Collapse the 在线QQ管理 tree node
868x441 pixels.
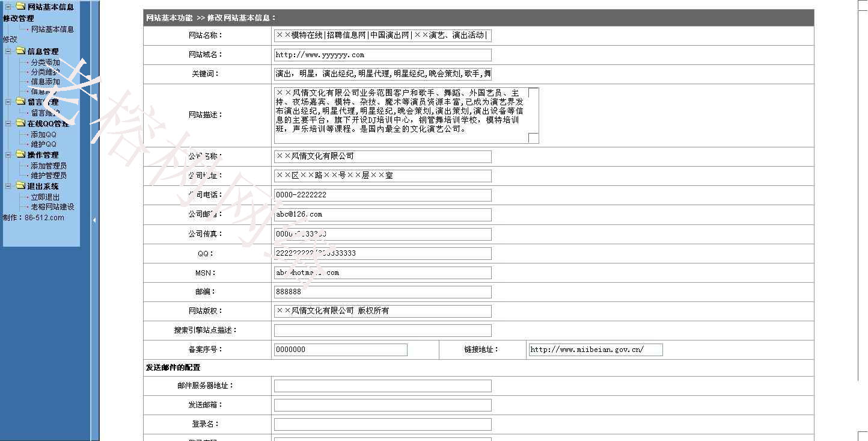[8, 123]
